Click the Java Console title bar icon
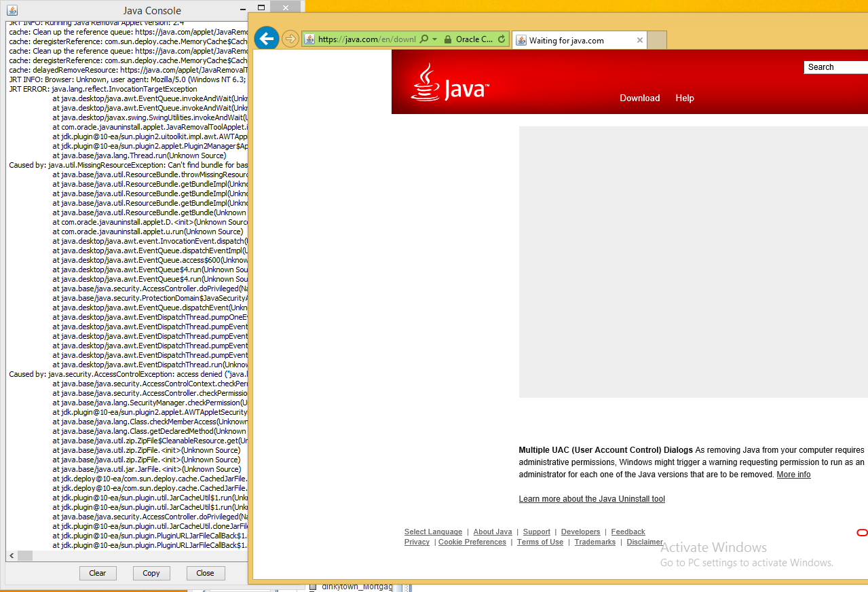This screenshot has height=592, width=868. [x=12, y=10]
